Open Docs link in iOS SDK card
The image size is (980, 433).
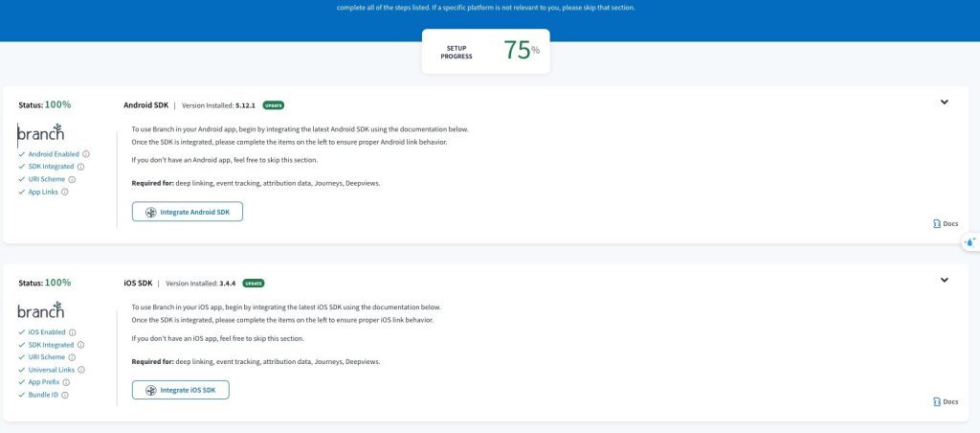pyautogui.click(x=945, y=402)
